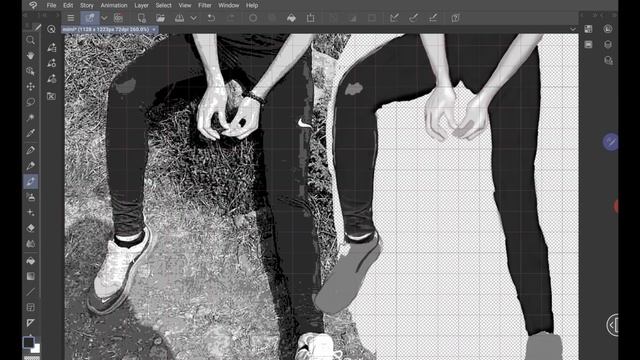Expand the Save options dropdown arrow
Viewport: 640px width, 360px height.
pyautogui.click(x=193, y=18)
